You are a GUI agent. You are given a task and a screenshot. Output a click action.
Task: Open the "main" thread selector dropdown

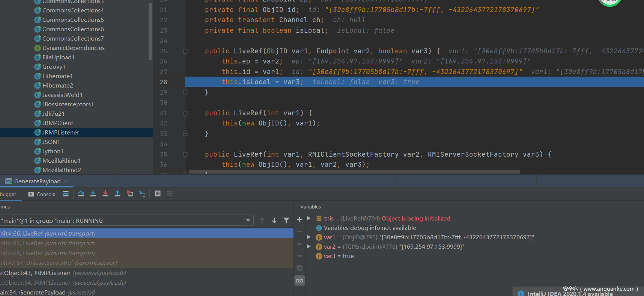(248, 220)
